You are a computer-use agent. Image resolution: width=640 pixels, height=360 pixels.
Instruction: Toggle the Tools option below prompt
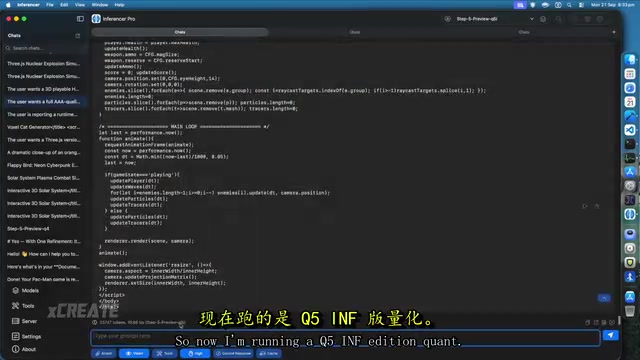[x=164, y=353]
